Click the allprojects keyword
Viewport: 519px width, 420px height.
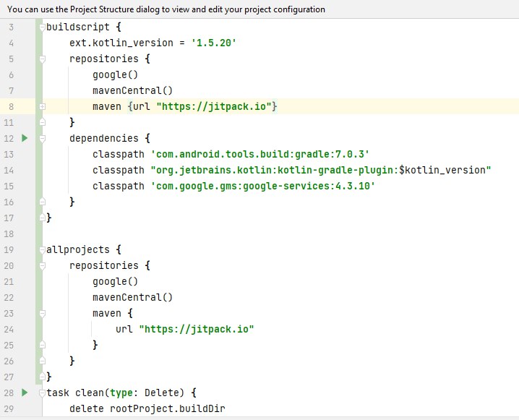pos(78,250)
